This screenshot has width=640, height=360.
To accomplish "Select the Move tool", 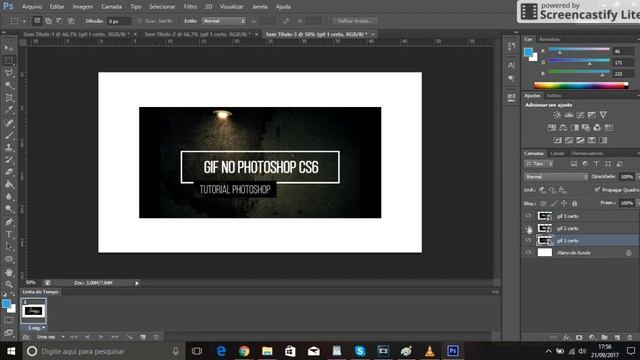I will [9, 48].
